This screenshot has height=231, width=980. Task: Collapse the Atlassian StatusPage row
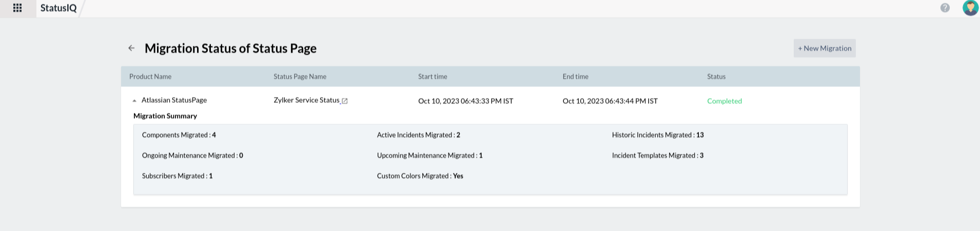click(x=134, y=101)
